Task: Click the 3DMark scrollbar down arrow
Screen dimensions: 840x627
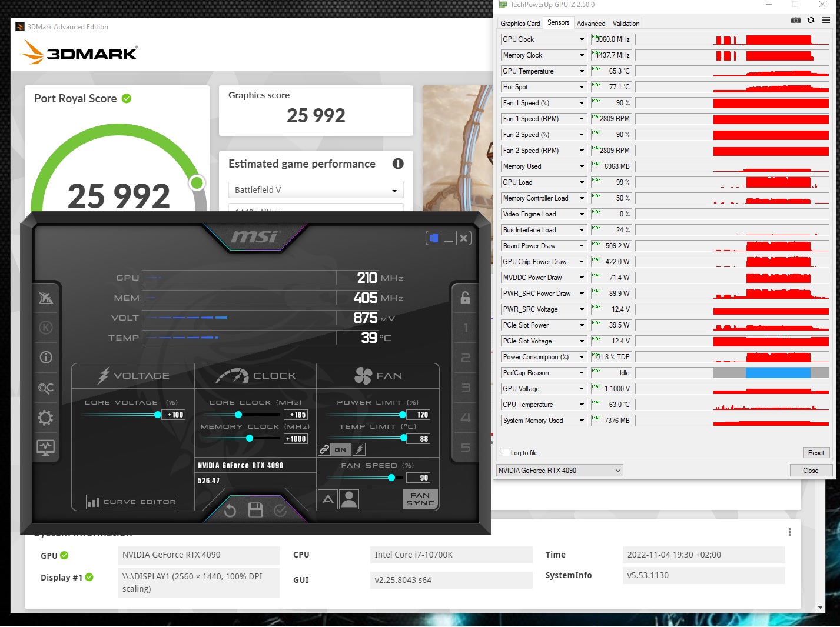Action: (820, 608)
